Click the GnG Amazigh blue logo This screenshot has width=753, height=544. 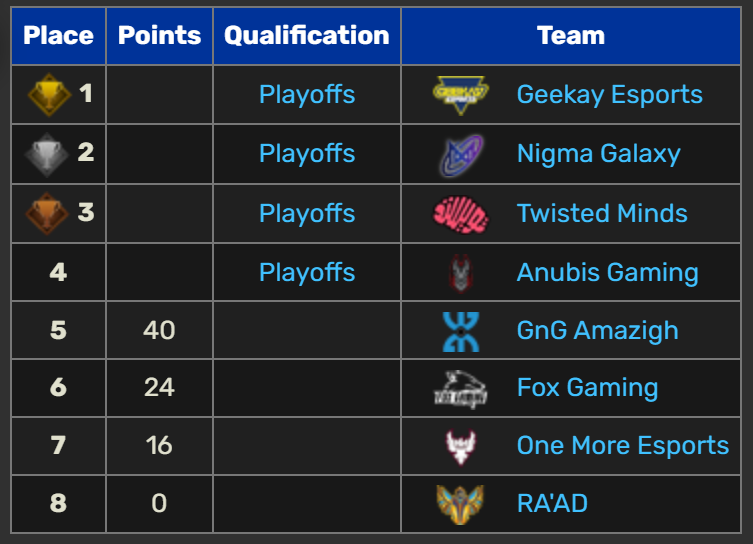[461, 331]
